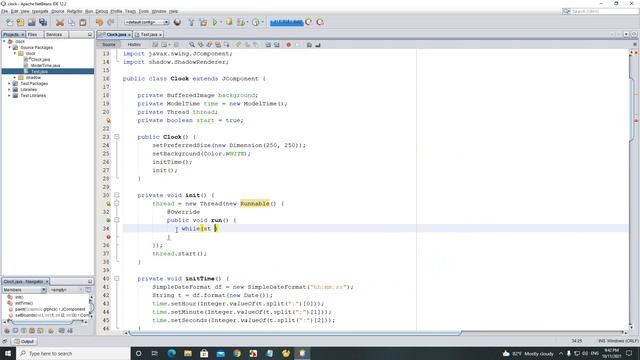Click the editor Find Selection magnifier icon

(191, 44)
